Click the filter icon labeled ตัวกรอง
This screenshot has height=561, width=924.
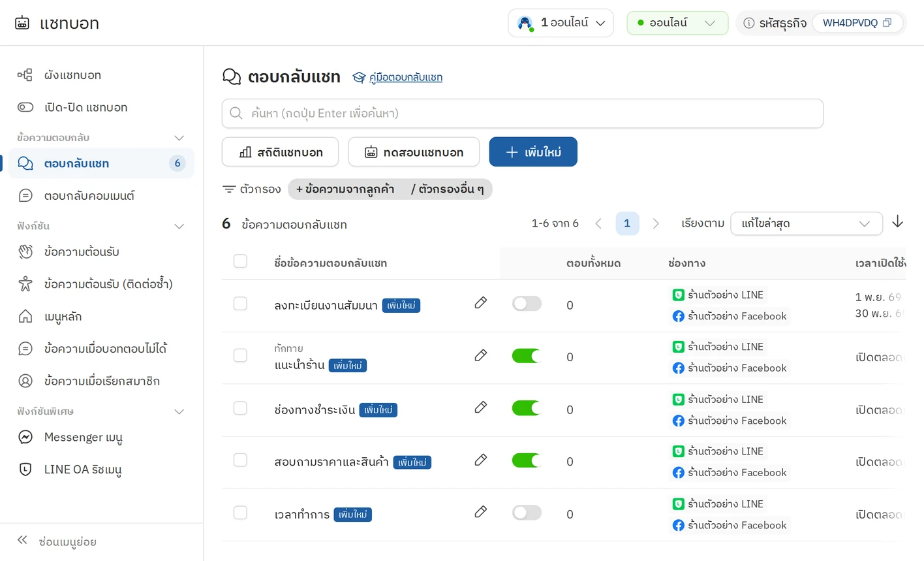pos(229,189)
